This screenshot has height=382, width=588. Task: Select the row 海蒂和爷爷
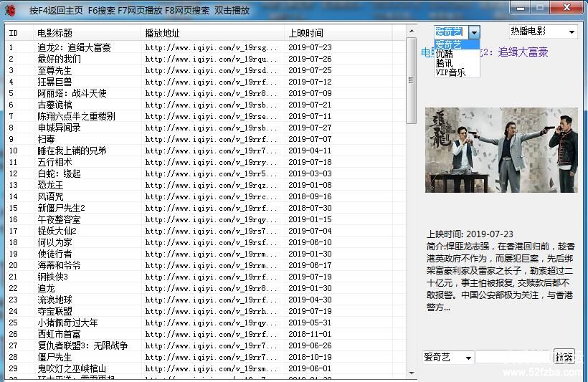[206, 265]
